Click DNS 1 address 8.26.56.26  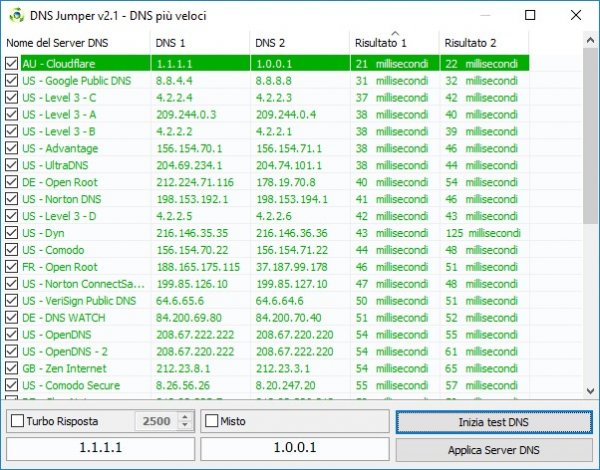coord(183,385)
